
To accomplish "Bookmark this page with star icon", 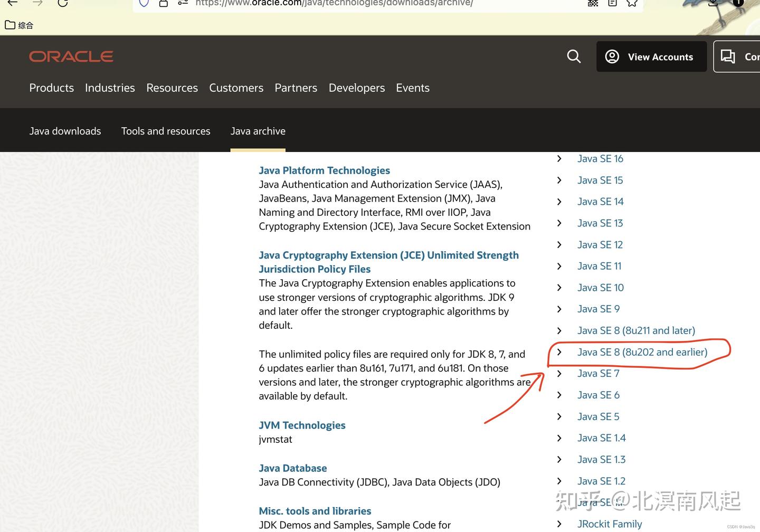I will [632, 3].
